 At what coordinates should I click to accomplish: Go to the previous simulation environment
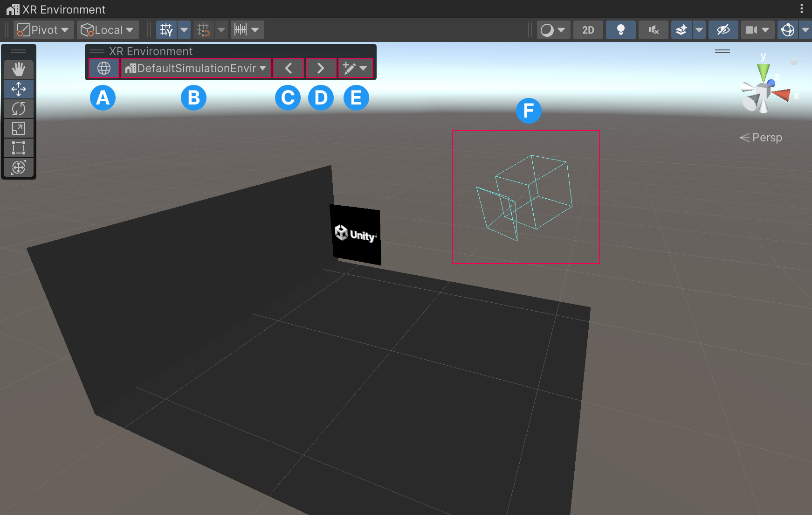pos(288,68)
